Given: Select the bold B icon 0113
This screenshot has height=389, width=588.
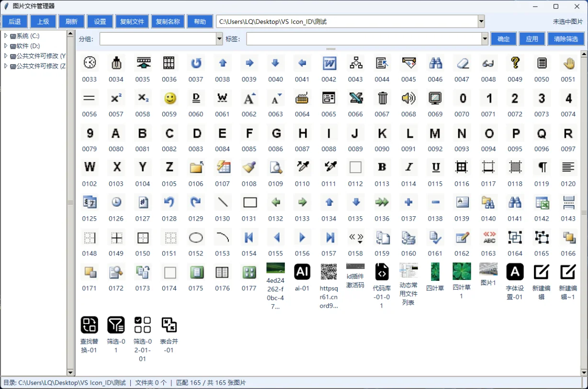Looking at the screenshot, I should point(382,168).
